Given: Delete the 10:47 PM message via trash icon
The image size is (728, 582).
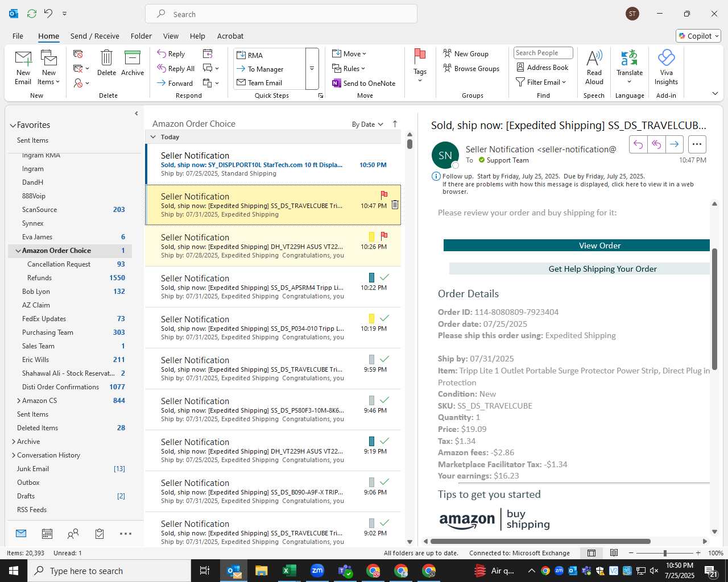Looking at the screenshot, I should click(395, 205).
